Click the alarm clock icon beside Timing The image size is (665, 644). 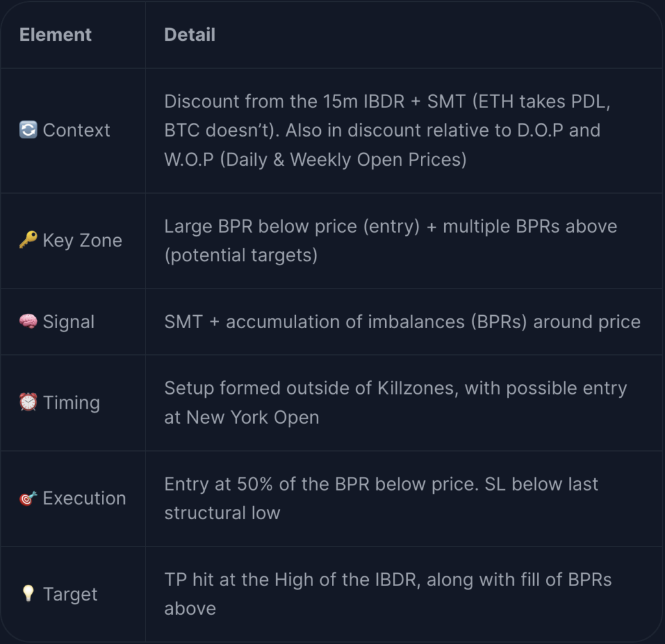29,402
